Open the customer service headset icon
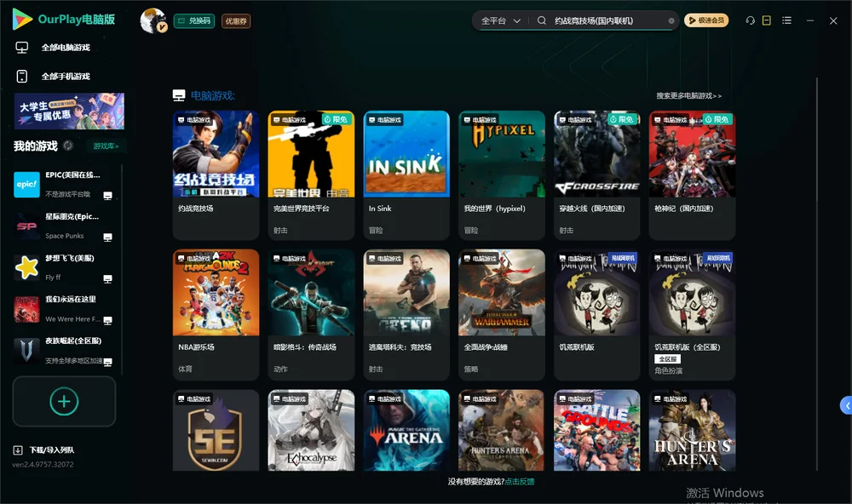 click(x=751, y=20)
